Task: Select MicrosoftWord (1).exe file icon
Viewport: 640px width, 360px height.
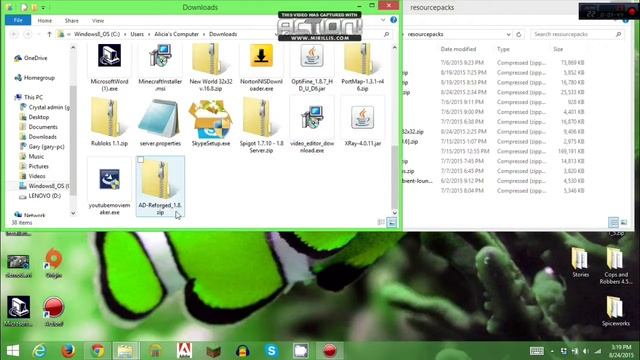Action: 109,56
